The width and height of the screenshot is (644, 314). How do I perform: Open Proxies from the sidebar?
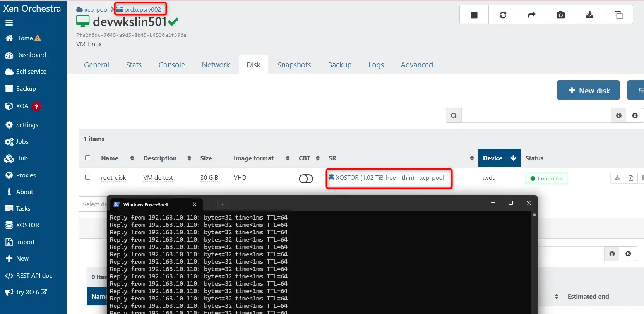click(x=21, y=175)
